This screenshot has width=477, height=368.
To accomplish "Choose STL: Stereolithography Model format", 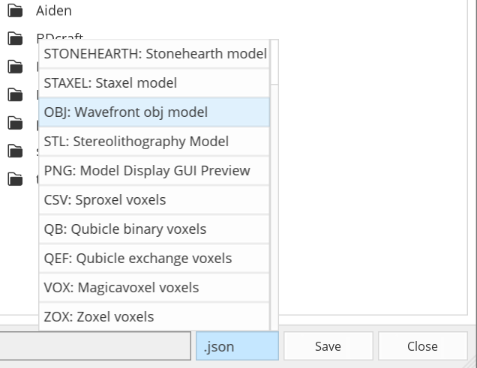I will 154,141.
